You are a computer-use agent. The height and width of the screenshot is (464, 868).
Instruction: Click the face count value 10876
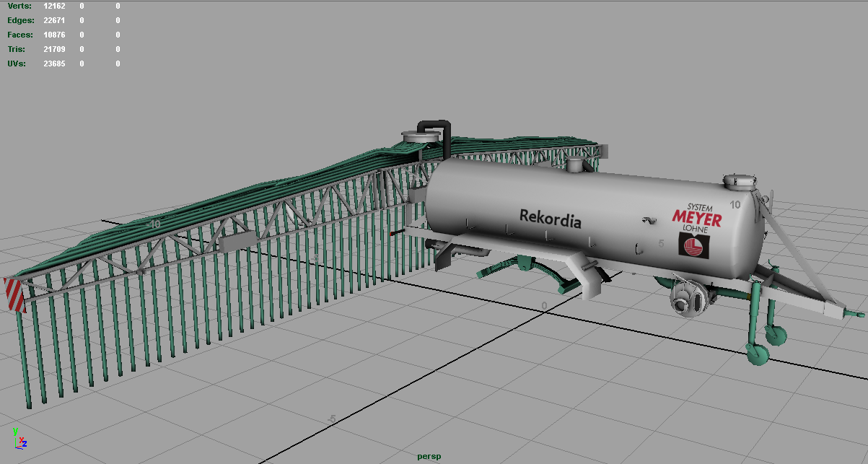point(54,35)
